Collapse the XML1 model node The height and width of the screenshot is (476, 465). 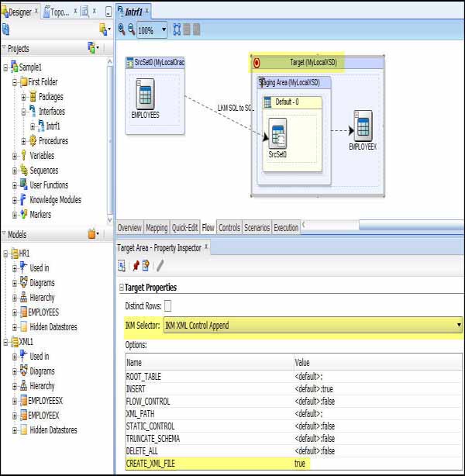5,342
